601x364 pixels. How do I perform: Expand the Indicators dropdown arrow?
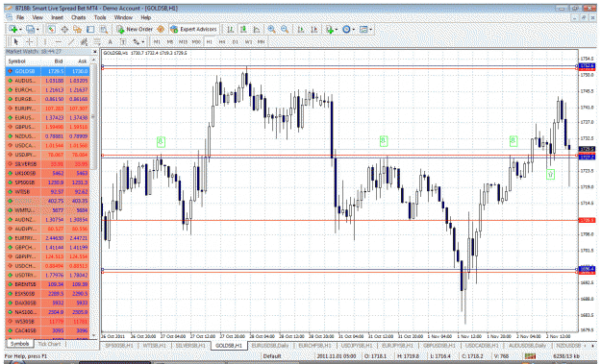coord(337,30)
